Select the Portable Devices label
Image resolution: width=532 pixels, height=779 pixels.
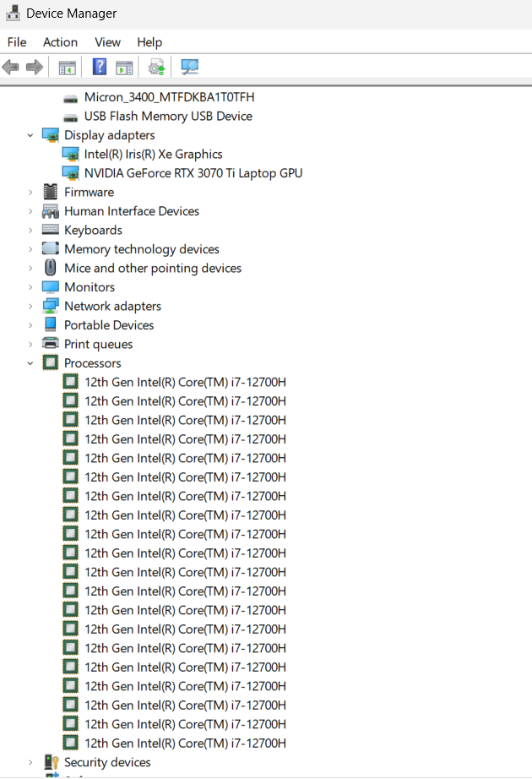pos(109,325)
